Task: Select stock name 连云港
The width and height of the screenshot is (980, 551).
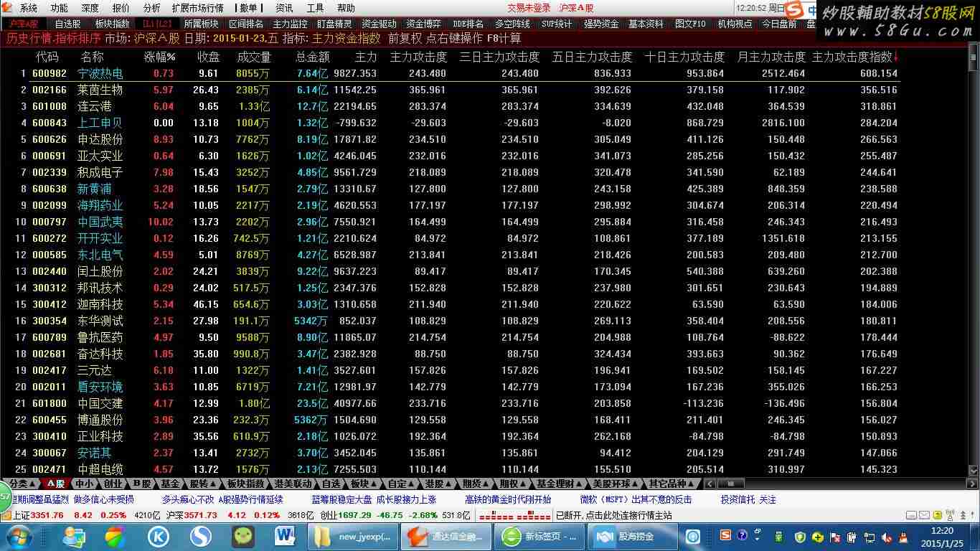Action: click(x=95, y=106)
